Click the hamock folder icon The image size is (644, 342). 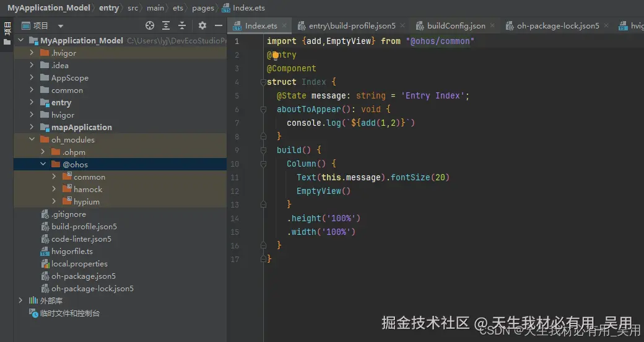click(67, 189)
